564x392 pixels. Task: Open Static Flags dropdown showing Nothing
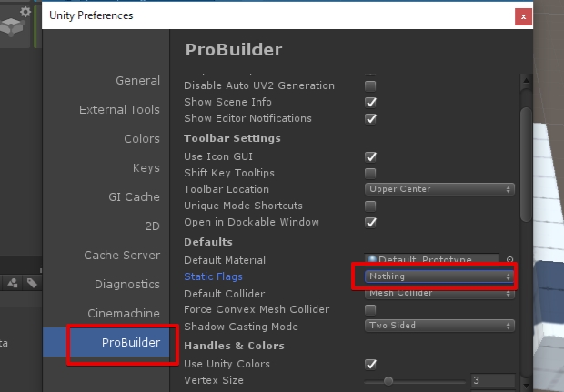439,276
